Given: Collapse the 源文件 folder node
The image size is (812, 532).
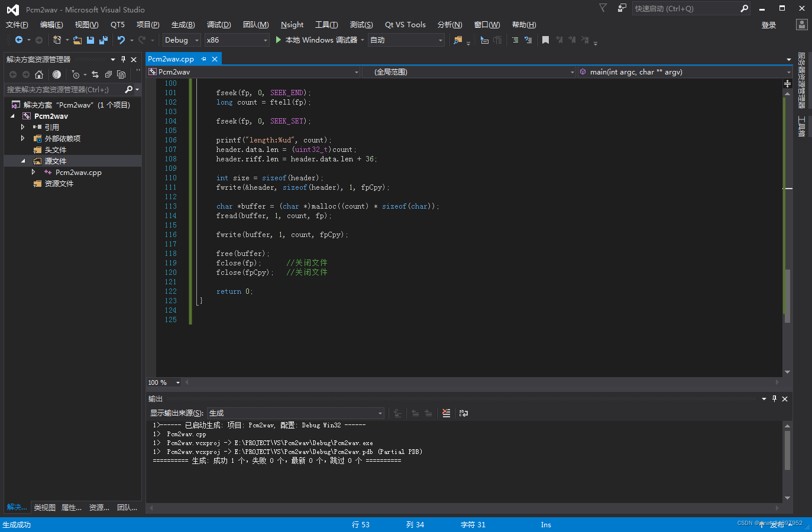Looking at the screenshot, I should click(x=23, y=161).
